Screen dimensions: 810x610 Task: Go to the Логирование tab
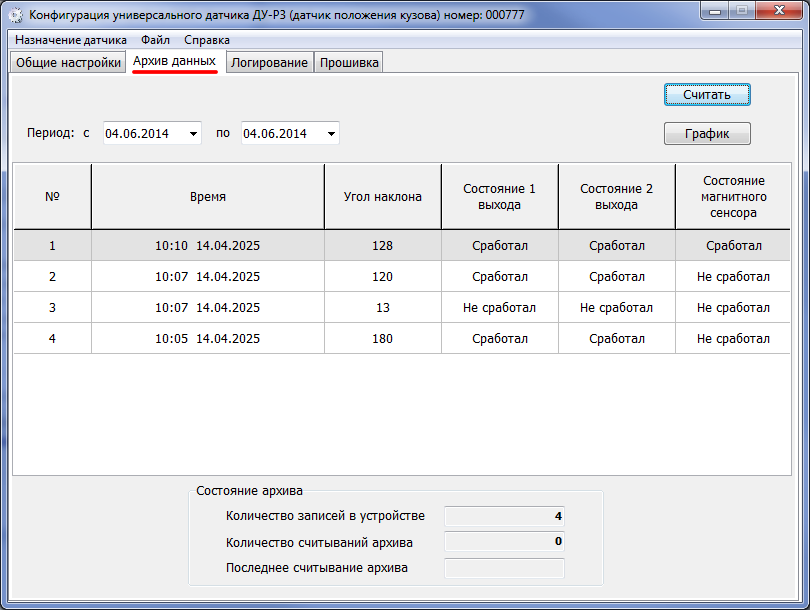coord(269,62)
